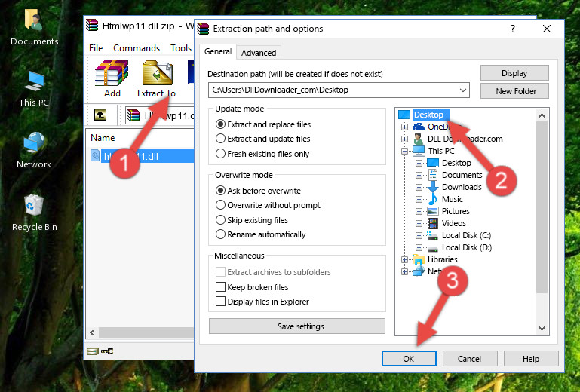Enable Display files in Explorer checkbox

coord(220,302)
